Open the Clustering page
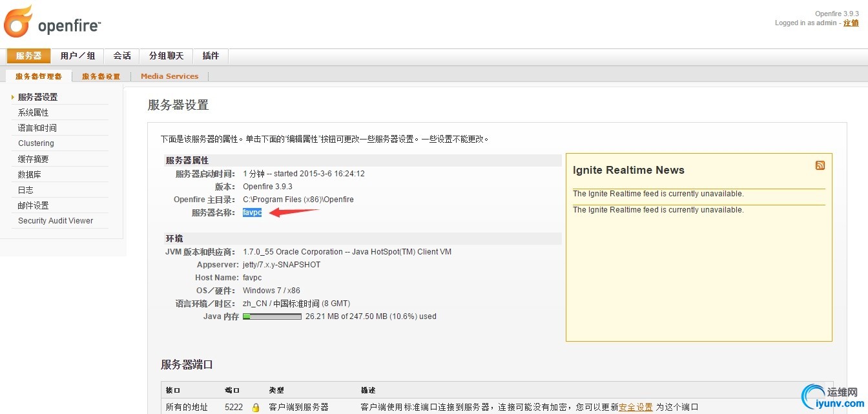Screen dimensions: 868x414 coord(36,143)
